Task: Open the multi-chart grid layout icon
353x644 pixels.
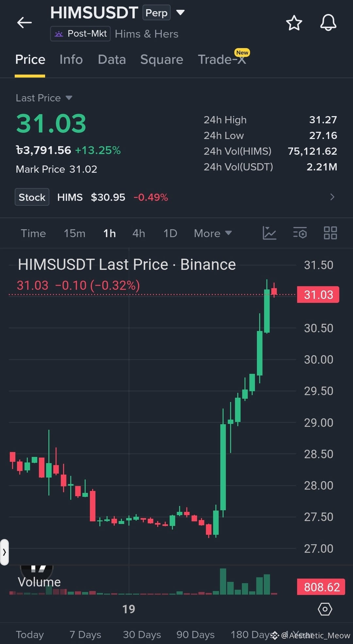Action: click(x=330, y=233)
